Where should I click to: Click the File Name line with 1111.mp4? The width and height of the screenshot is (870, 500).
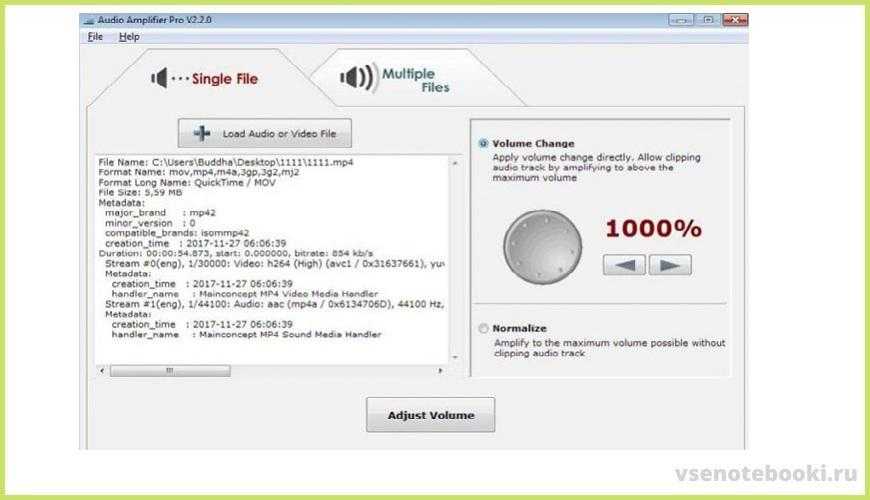point(226,162)
